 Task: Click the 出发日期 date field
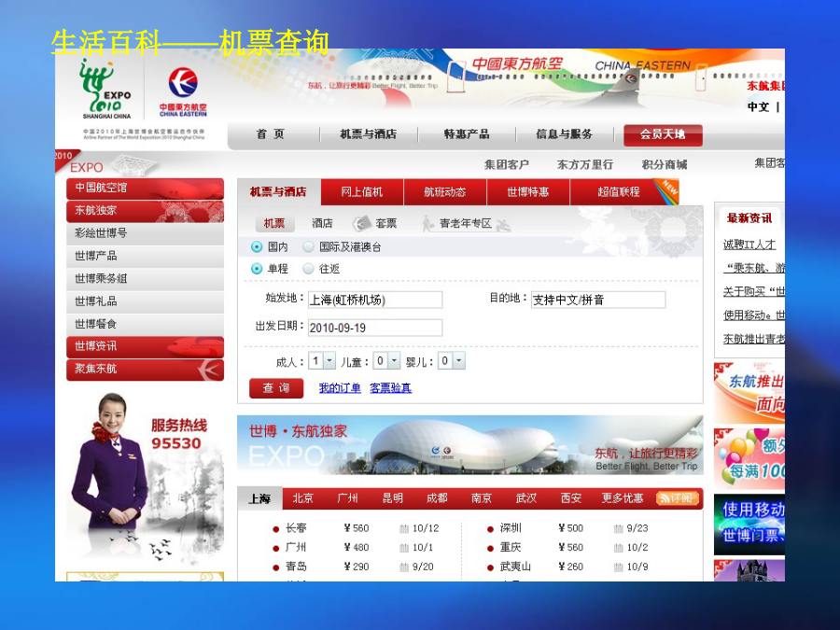pyautogui.click(x=375, y=328)
